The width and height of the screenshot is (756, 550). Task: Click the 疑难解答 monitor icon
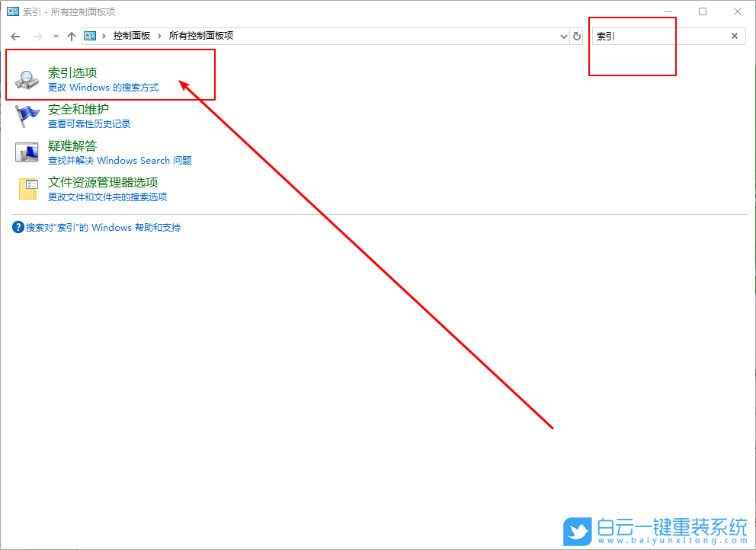click(x=25, y=151)
